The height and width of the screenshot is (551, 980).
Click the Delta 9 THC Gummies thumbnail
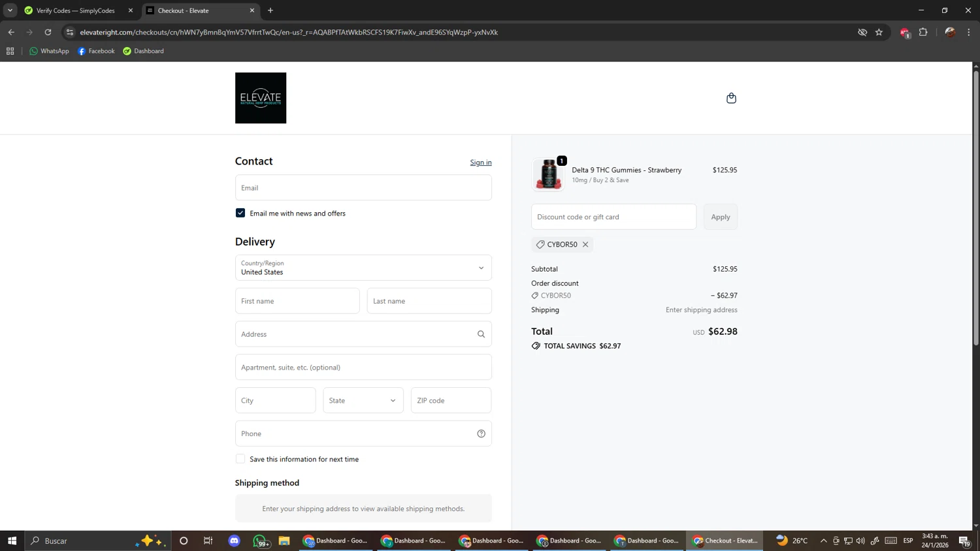[548, 174]
